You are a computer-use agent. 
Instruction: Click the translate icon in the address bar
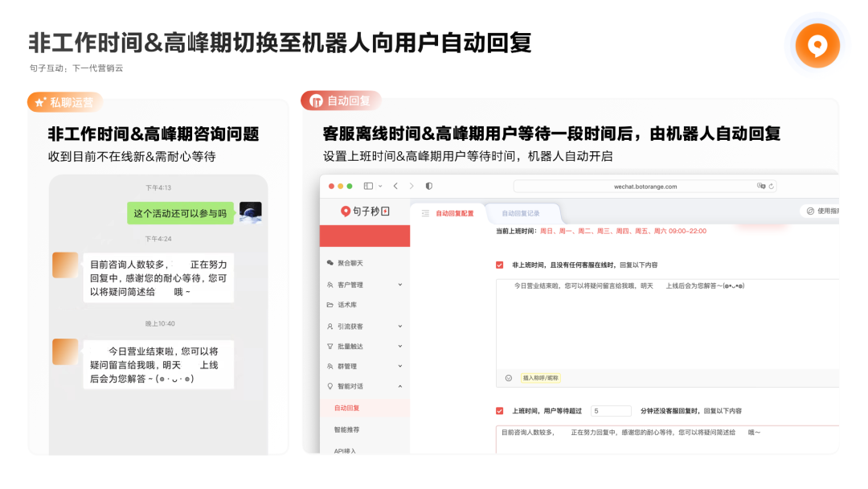(x=761, y=186)
